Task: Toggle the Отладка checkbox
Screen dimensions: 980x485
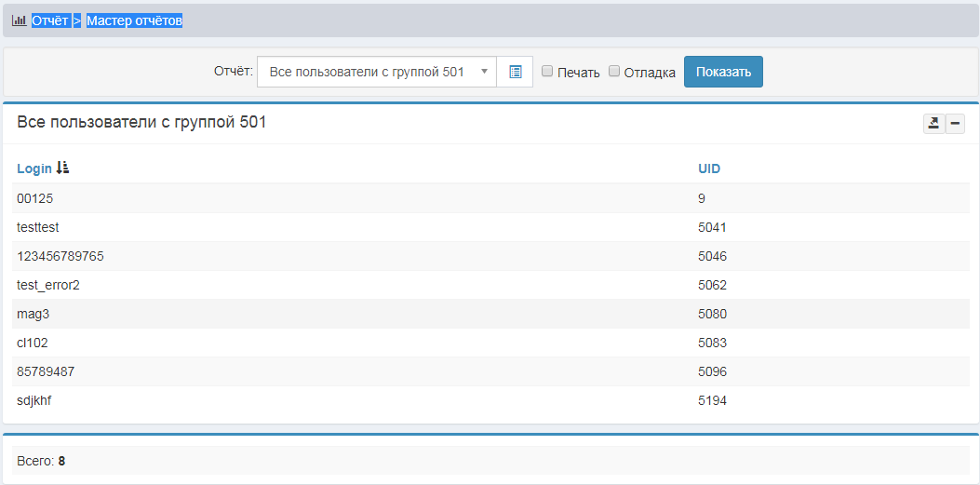Action: [614, 71]
